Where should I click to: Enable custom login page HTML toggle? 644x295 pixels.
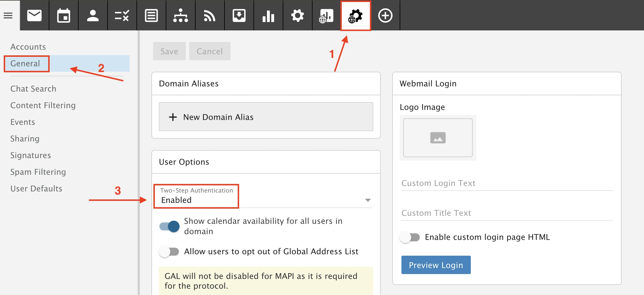click(410, 237)
